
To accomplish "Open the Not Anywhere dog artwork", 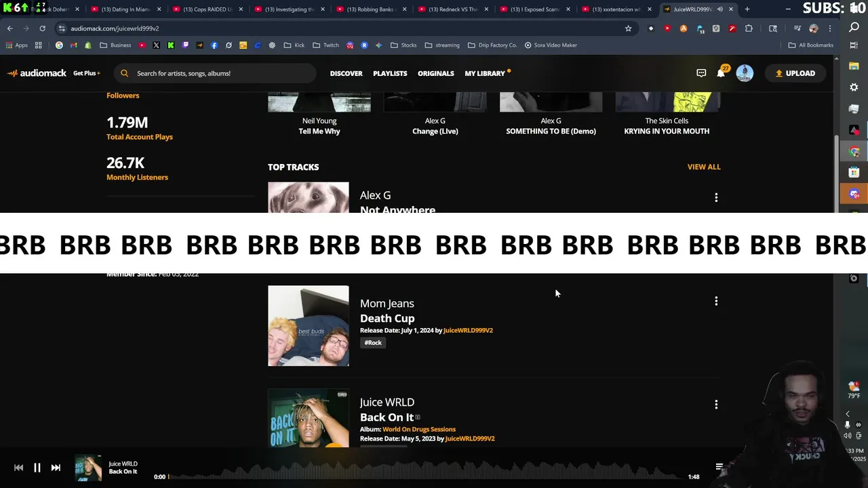I will click(x=309, y=197).
